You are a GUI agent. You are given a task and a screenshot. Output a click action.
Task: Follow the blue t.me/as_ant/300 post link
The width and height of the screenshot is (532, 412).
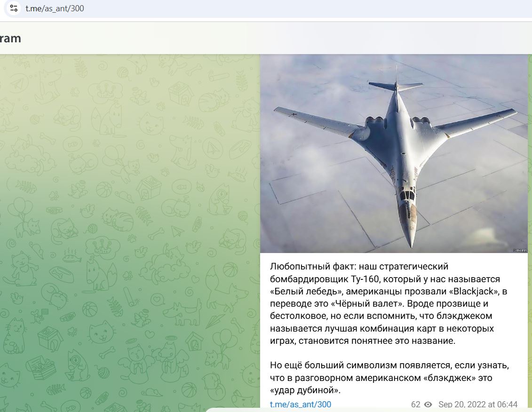300,404
